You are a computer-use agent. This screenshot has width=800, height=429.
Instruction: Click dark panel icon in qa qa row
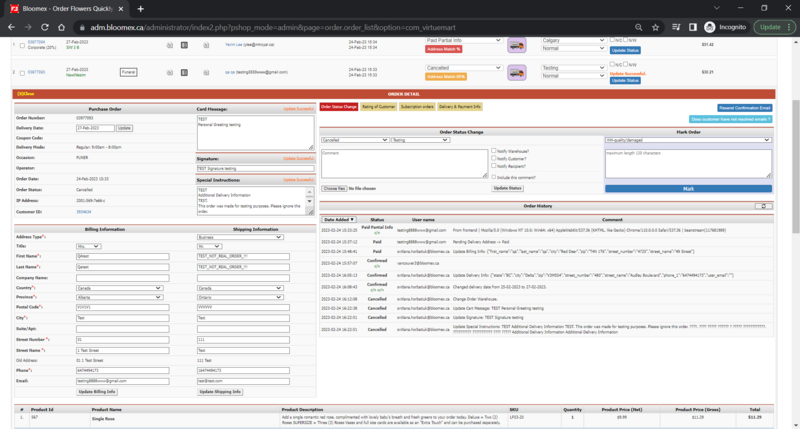pos(184,72)
